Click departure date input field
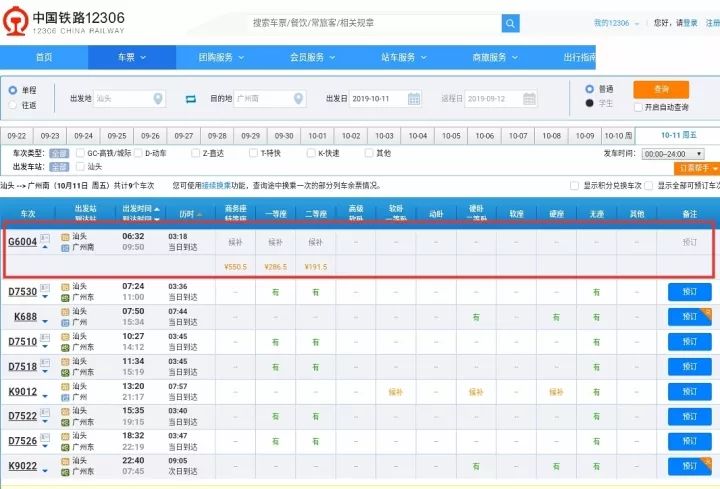 pyautogui.click(x=385, y=99)
